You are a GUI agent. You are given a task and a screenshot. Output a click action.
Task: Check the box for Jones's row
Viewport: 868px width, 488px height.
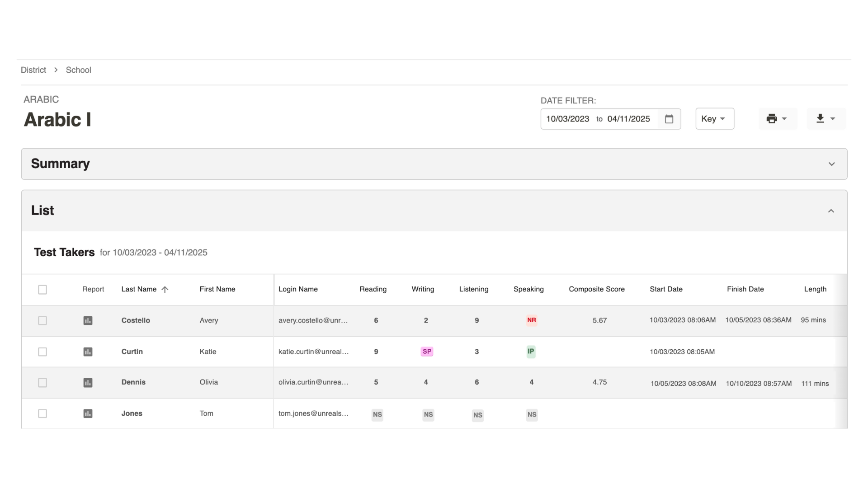[x=42, y=413]
